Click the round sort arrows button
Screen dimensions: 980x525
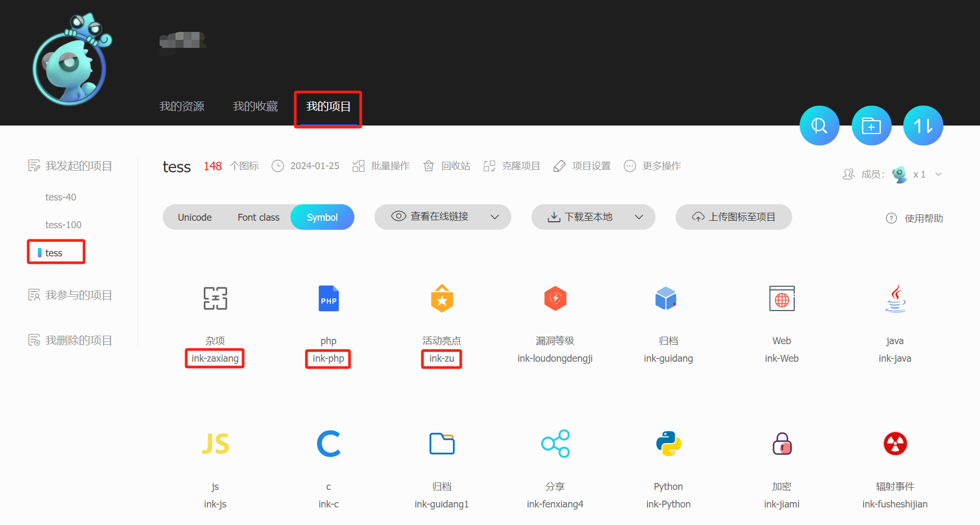[x=923, y=126]
